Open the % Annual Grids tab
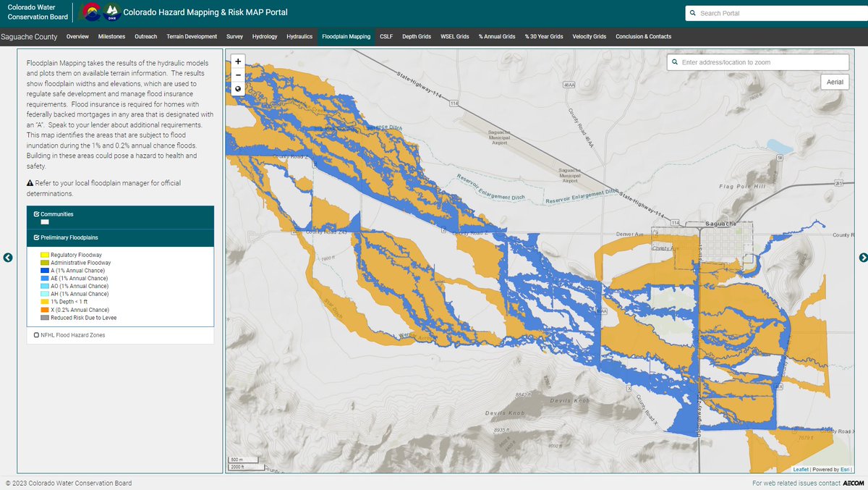The height and width of the screenshot is (490, 868). point(497,36)
